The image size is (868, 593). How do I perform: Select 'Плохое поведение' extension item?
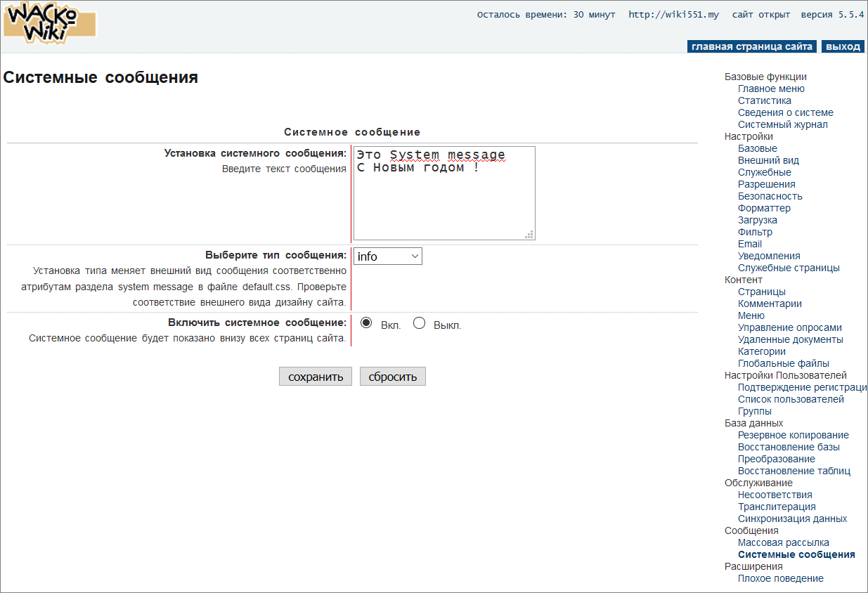[x=780, y=578]
